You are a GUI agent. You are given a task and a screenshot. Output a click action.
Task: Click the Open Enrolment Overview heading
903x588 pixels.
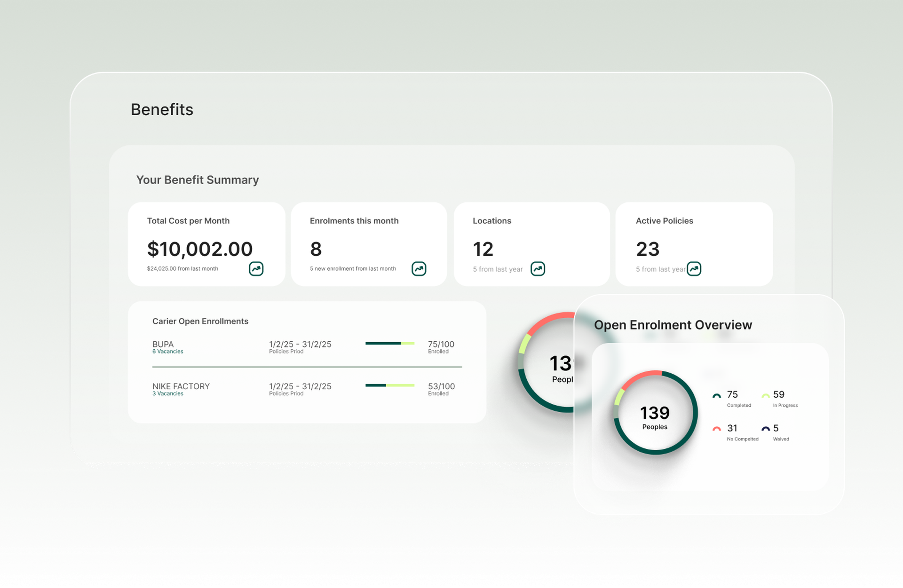(673, 325)
